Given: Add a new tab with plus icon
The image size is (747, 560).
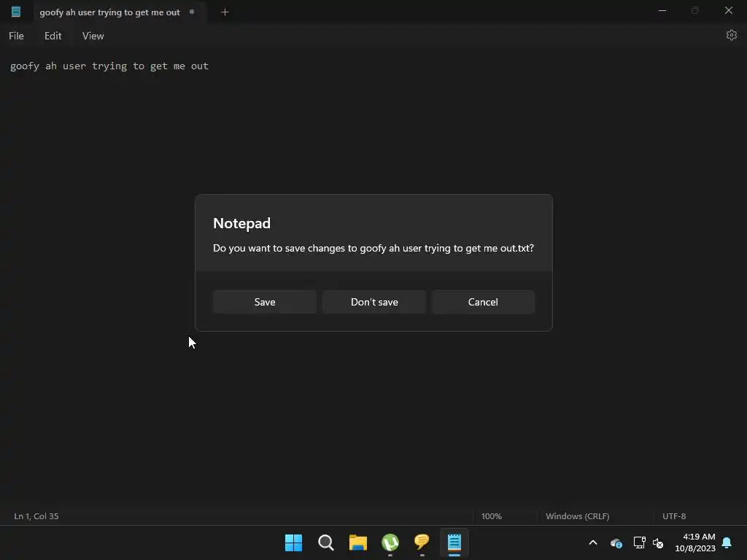Looking at the screenshot, I should (x=225, y=12).
